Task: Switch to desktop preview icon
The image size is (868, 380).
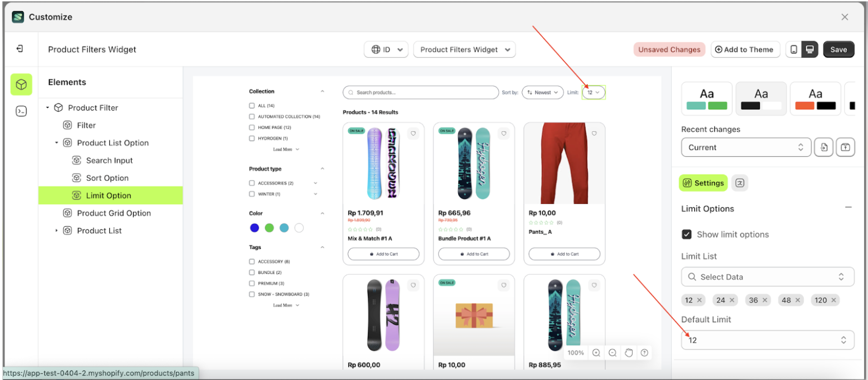Action: tap(810, 49)
